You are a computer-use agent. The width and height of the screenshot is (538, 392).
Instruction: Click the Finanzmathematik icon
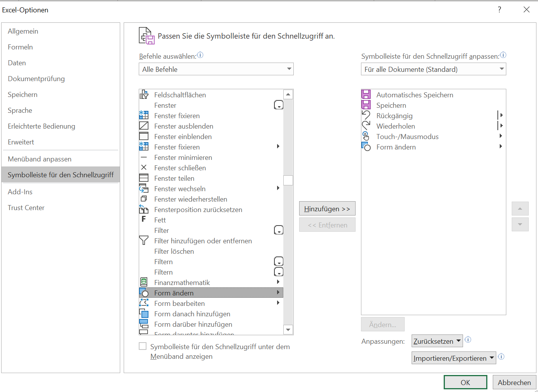(x=144, y=282)
